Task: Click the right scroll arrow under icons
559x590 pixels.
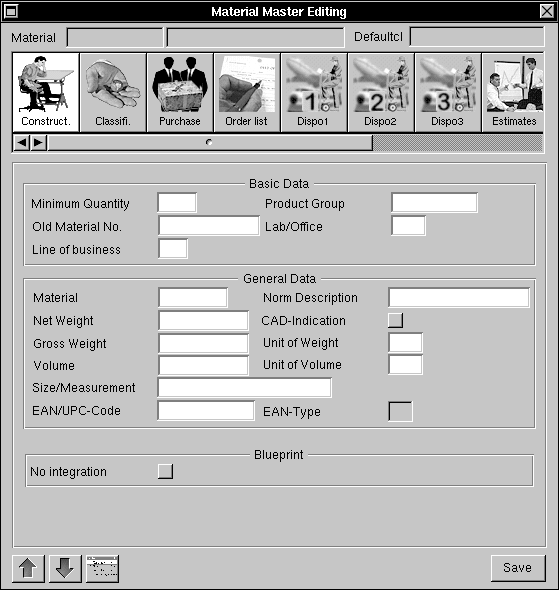Action: (38, 143)
